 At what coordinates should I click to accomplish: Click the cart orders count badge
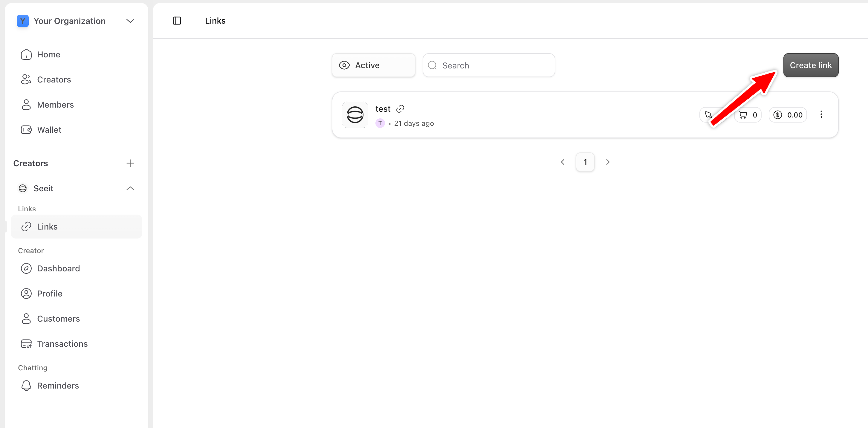coord(748,115)
